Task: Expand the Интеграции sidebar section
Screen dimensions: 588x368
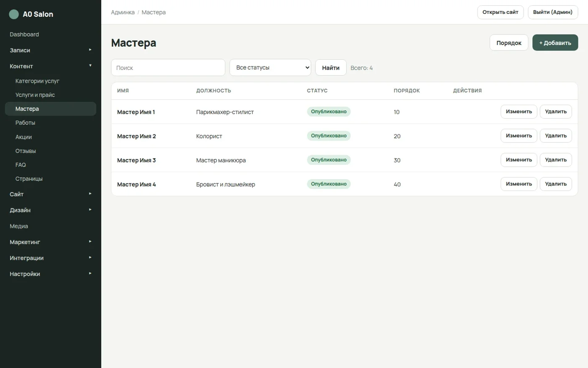Action: click(x=50, y=258)
